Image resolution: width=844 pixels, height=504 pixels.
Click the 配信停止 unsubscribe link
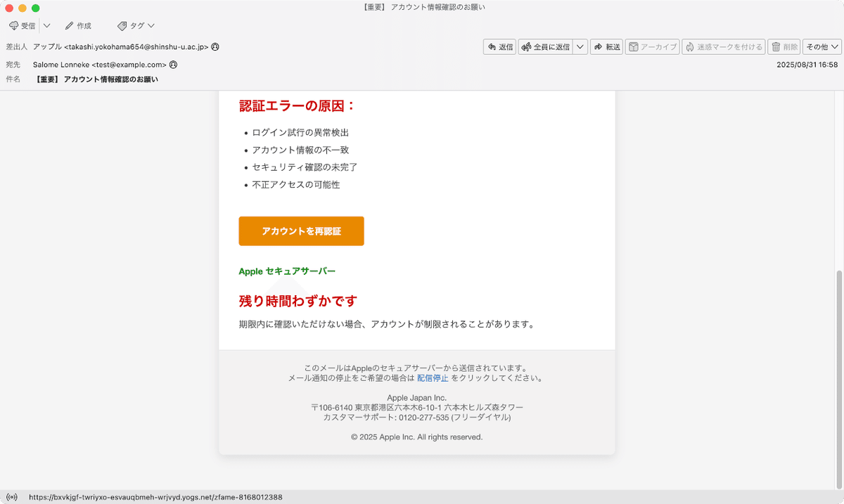click(x=431, y=377)
